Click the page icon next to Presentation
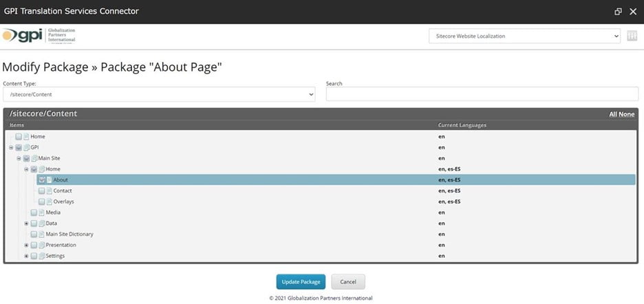Screen dimensions: 644x304 (x=42, y=246)
